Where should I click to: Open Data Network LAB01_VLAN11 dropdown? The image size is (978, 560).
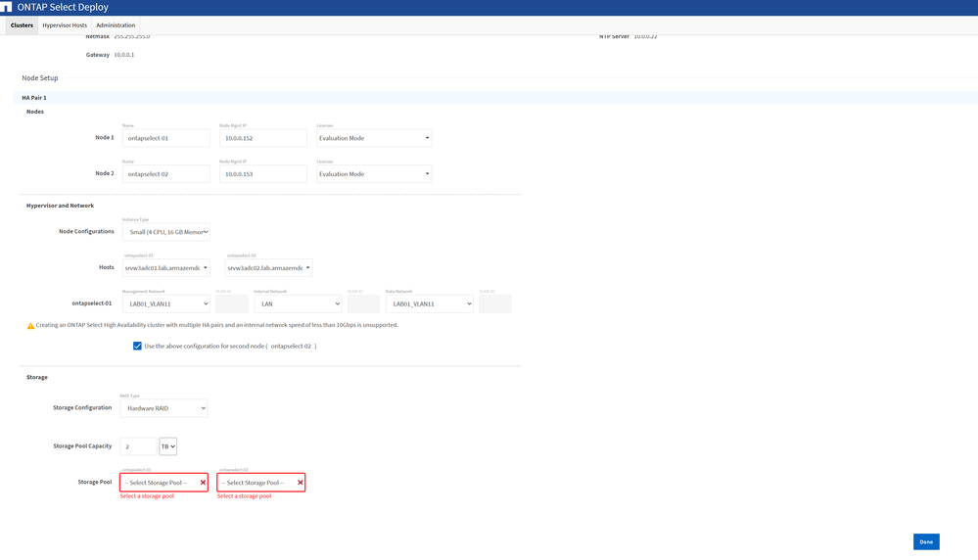pyautogui.click(x=429, y=304)
